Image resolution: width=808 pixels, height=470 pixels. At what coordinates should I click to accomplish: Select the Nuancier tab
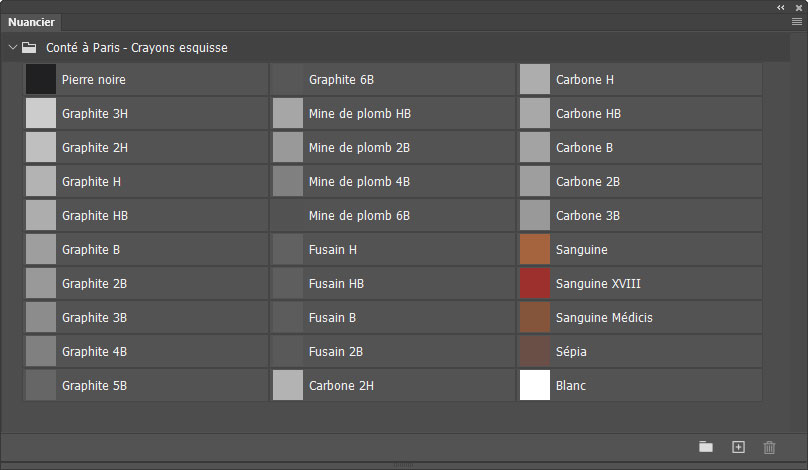[32, 22]
